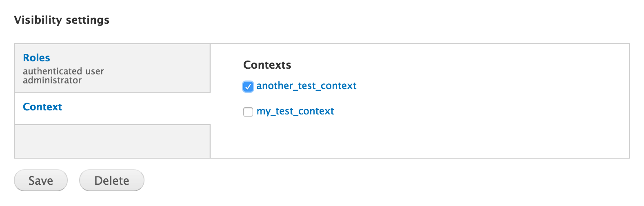Click the blue Context title link
This screenshot has height=206, width=644.
42,107
